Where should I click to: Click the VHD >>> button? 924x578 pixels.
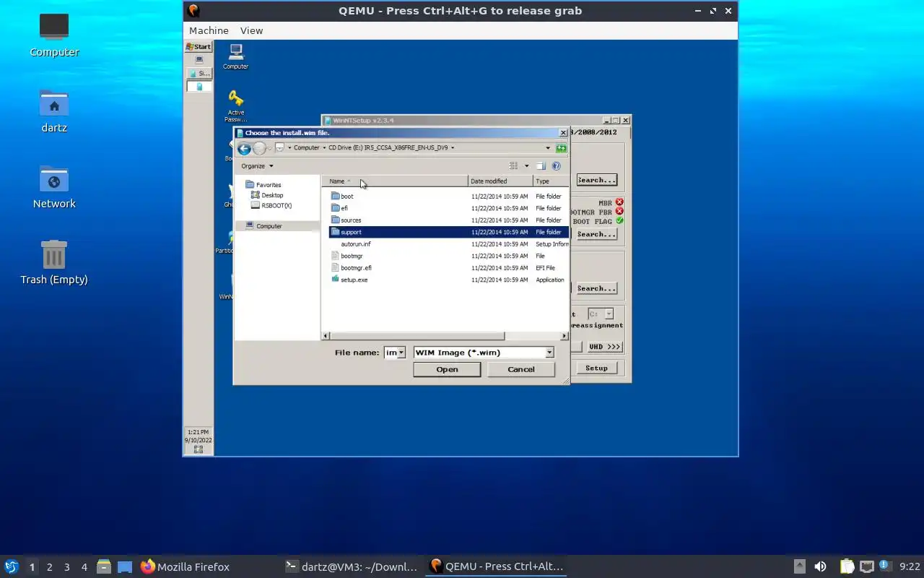604,347
